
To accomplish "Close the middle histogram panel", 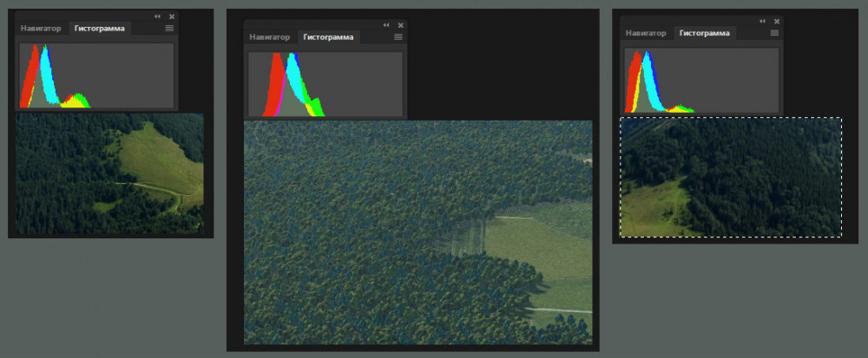I will (x=400, y=25).
